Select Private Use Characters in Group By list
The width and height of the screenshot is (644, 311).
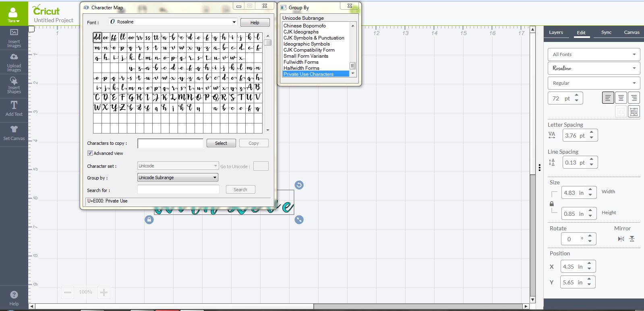click(x=315, y=74)
